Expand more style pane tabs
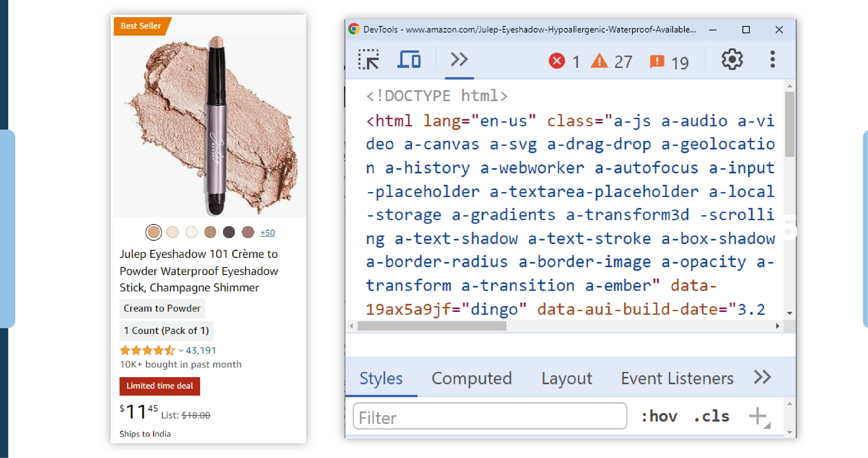 (762, 377)
